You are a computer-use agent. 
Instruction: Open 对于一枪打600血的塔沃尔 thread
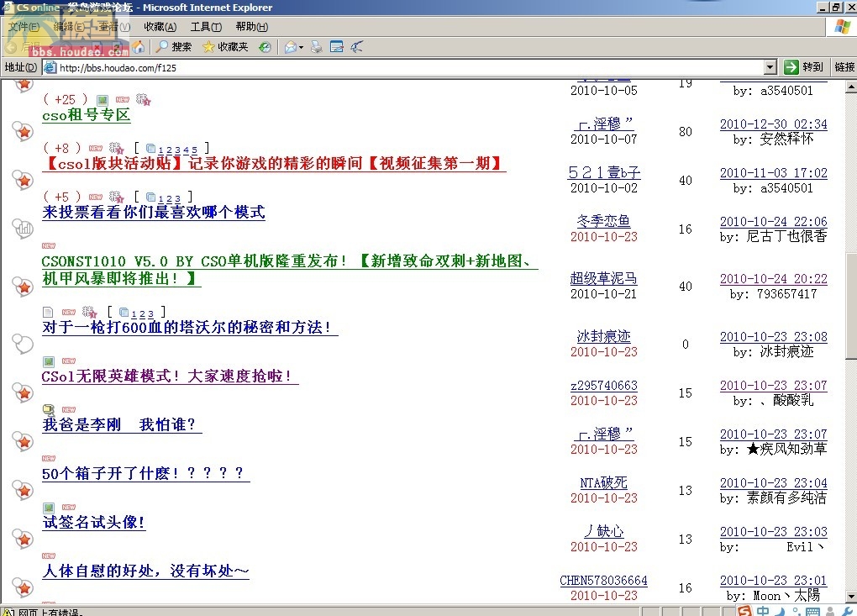[190, 328]
